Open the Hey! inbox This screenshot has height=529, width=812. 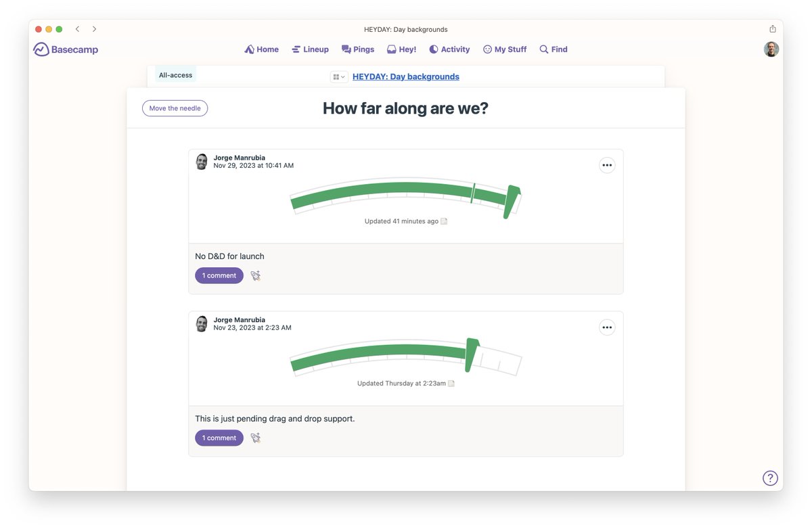coord(401,49)
